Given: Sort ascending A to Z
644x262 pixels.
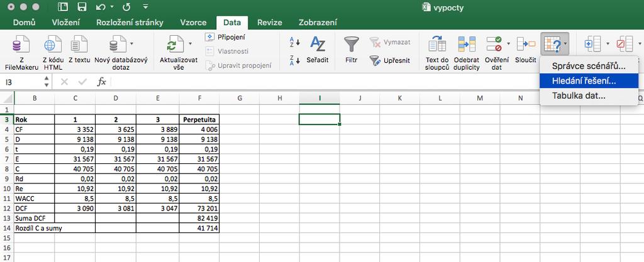Looking at the screenshot, I should pos(295,42).
